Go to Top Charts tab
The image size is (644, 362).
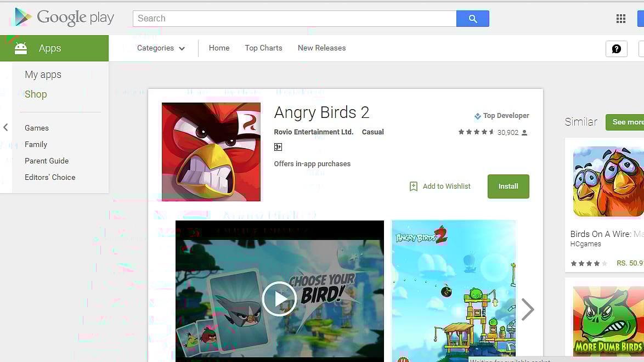click(x=263, y=48)
